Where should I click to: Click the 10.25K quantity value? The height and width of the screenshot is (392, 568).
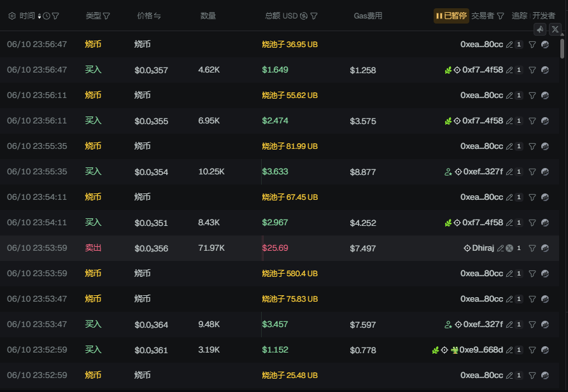211,172
